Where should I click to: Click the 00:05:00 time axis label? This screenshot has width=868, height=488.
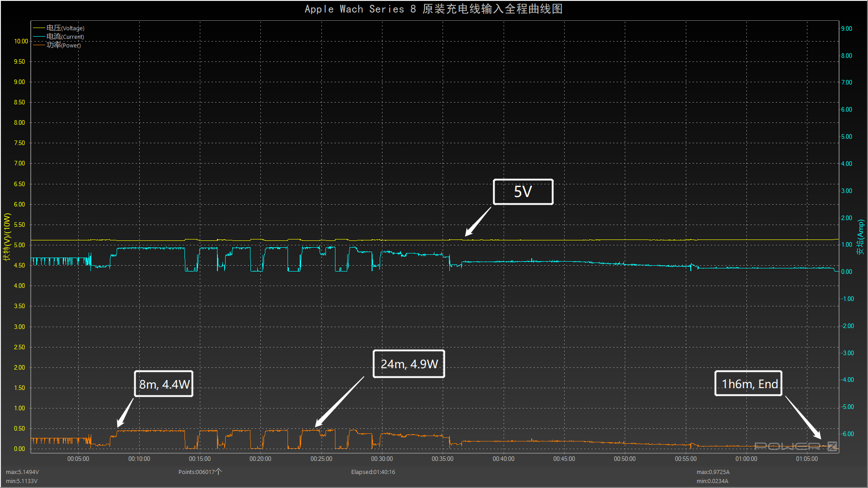(78, 459)
